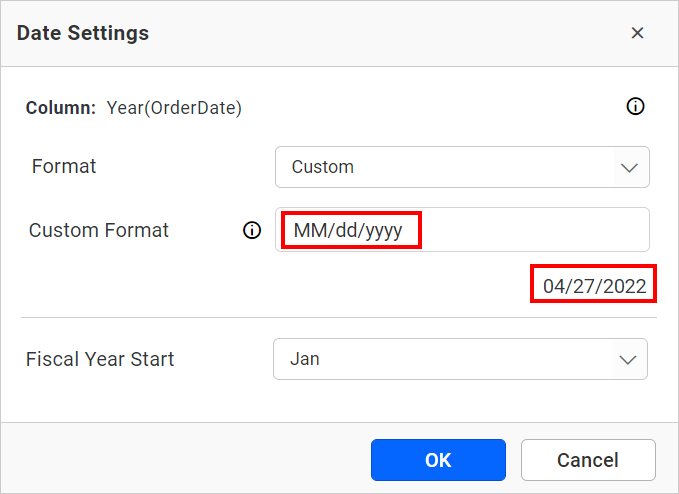Select the Custom value text in the Format box
The image size is (679, 494).
pyautogui.click(x=322, y=167)
